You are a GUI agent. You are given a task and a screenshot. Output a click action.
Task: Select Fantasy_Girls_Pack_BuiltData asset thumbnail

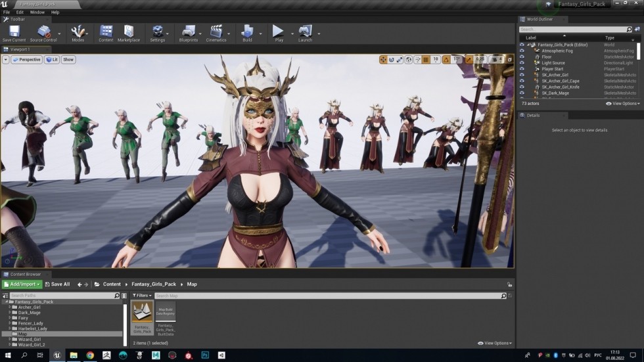pos(166,319)
